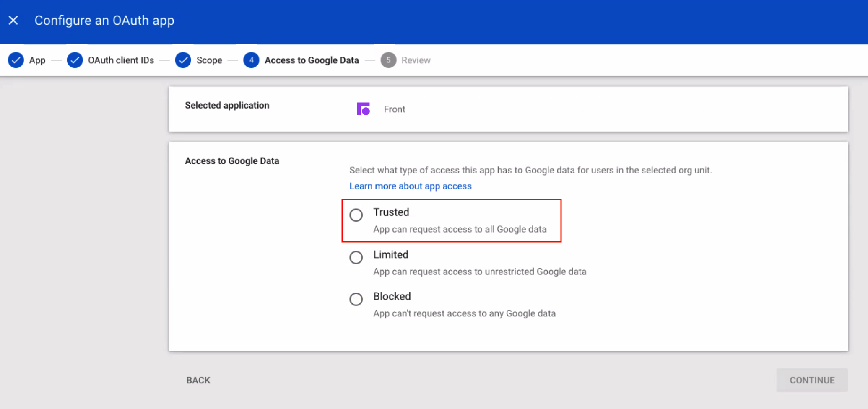Click the Front application name
The width and height of the screenshot is (868, 409).
coord(395,109)
